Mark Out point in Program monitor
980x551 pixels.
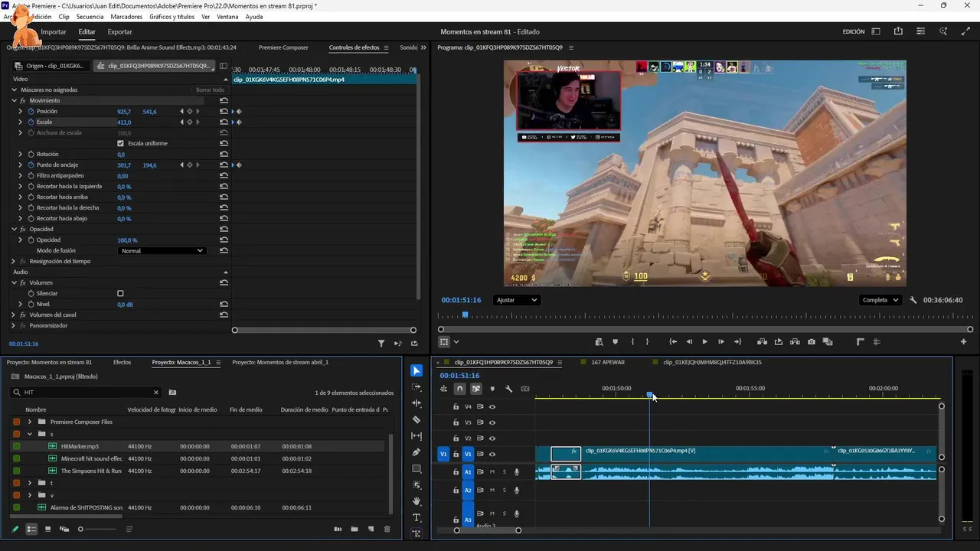point(647,342)
